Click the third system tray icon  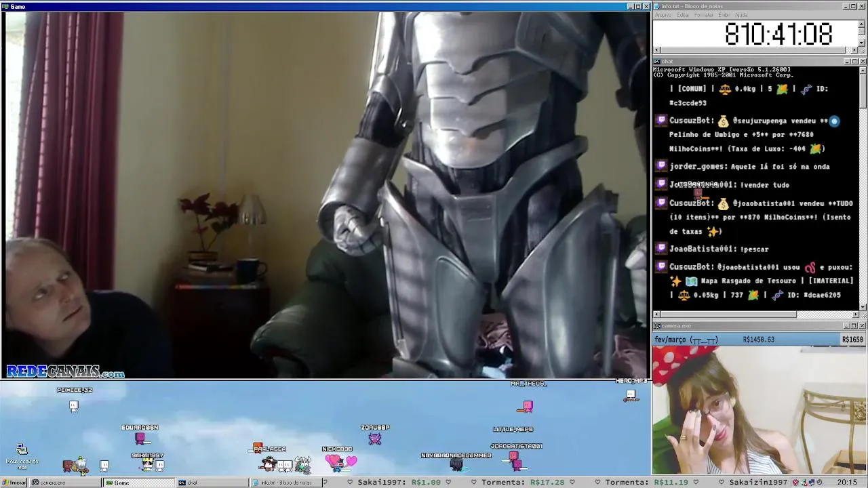812,483
